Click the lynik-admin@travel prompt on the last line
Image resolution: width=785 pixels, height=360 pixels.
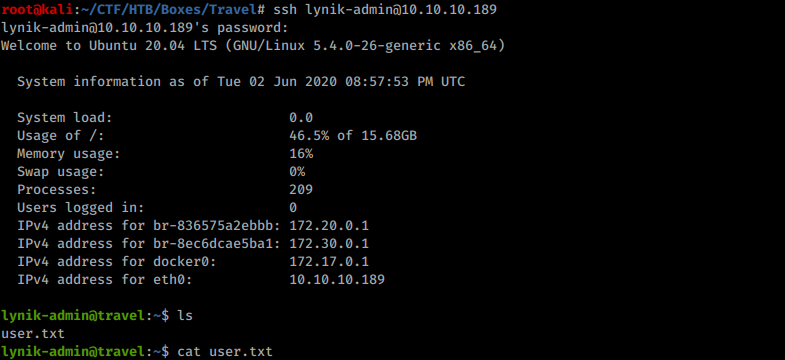pyautogui.click(x=73, y=352)
